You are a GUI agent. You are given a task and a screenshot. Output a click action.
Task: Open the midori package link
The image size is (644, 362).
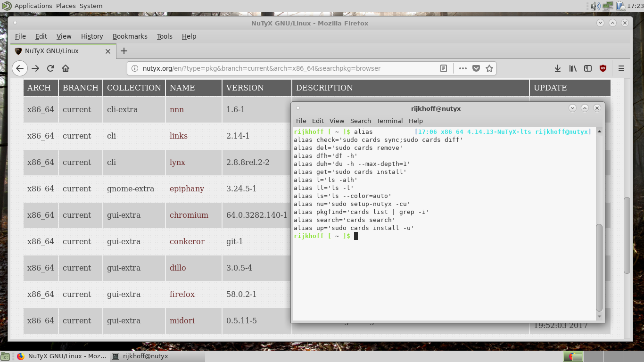(x=182, y=321)
